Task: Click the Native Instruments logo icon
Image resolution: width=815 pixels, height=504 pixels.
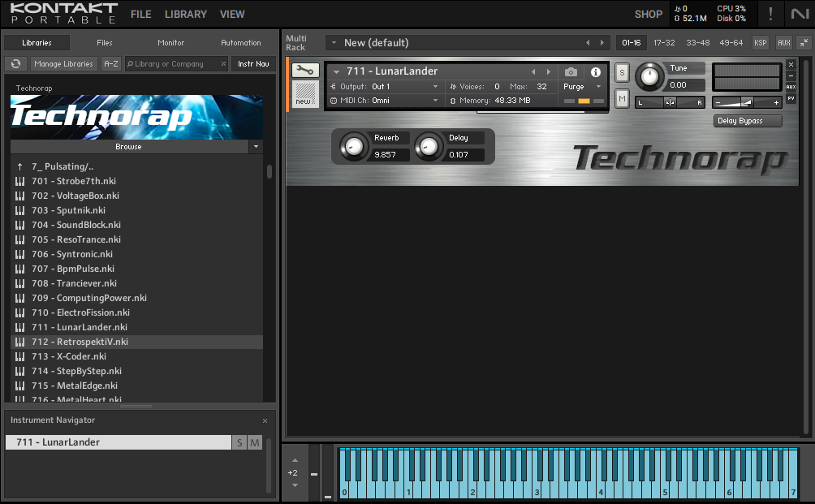Action: point(800,14)
